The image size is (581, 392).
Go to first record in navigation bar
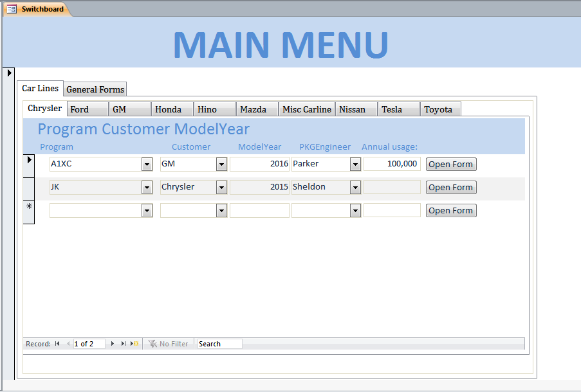tap(57, 344)
